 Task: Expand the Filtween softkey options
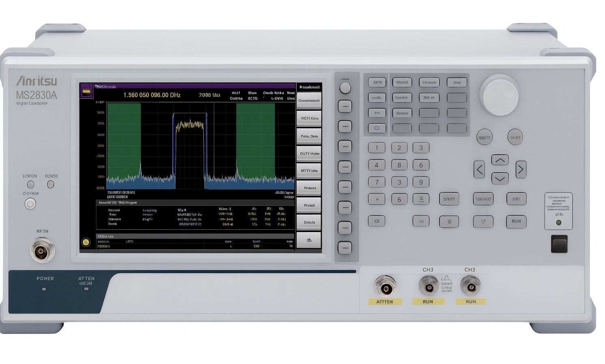309,188
